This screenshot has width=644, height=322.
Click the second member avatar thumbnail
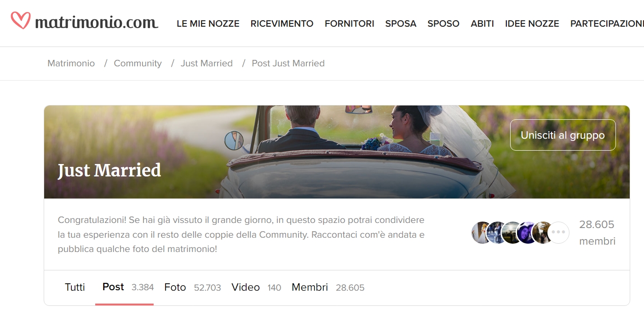click(x=495, y=232)
